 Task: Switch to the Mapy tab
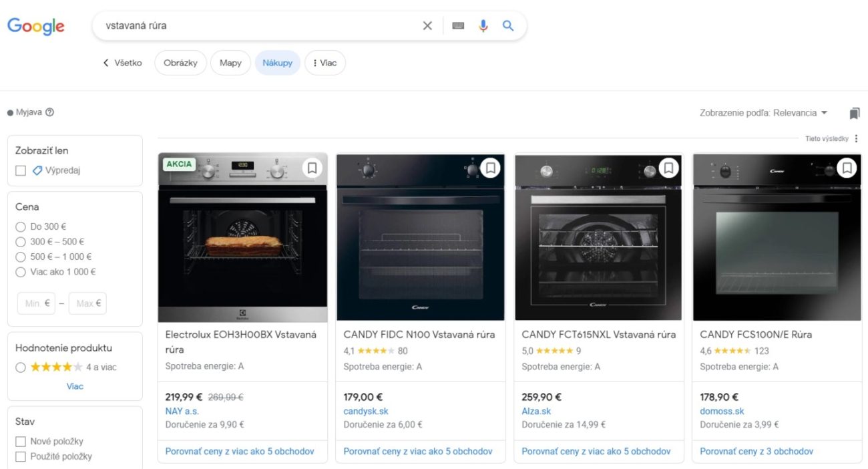click(230, 63)
